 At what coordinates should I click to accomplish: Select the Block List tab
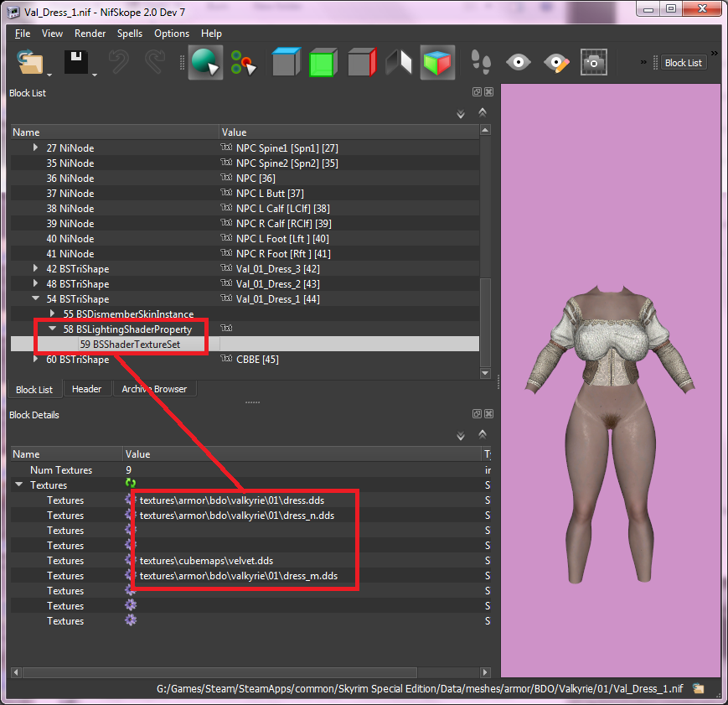pos(34,390)
